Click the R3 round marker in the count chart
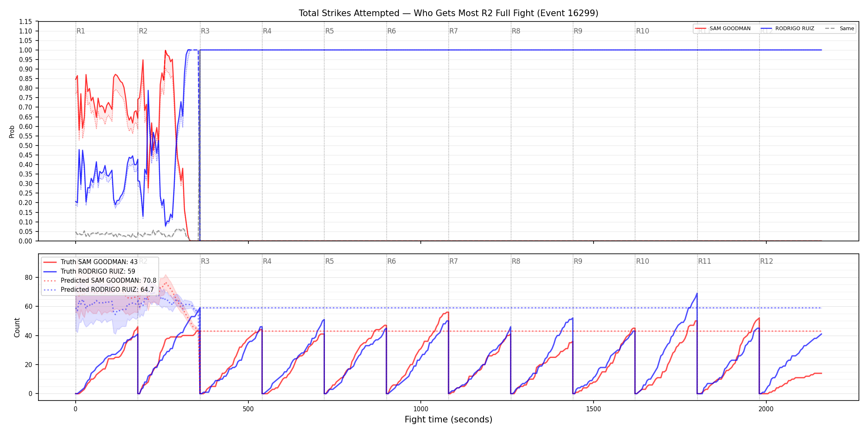Viewport: 868px width, 434px height. pyautogui.click(x=205, y=261)
